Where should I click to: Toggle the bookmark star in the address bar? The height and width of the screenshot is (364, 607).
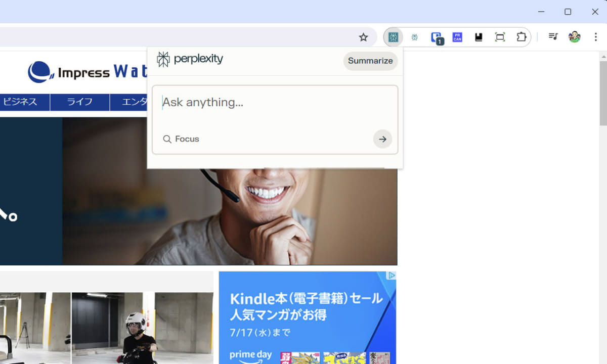(x=364, y=37)
